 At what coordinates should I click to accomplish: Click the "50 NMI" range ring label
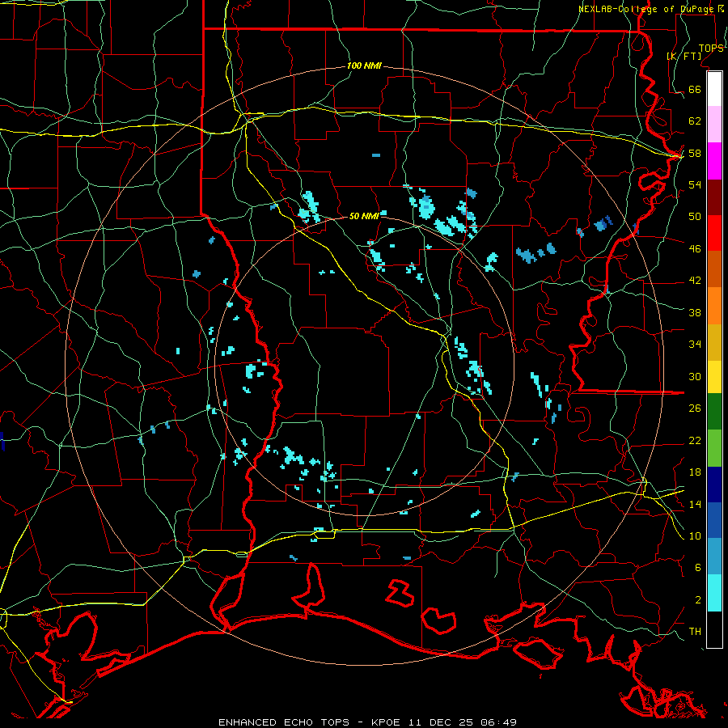364,216
